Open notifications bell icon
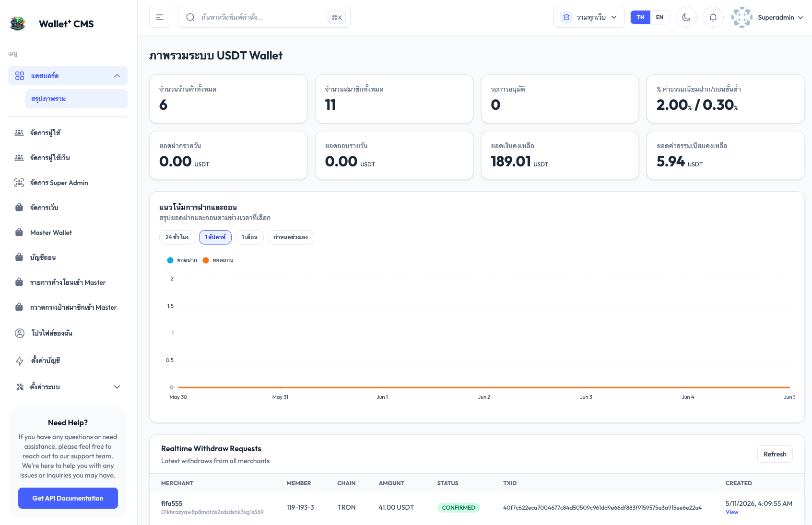The height and width of the screenshot is (525, 812). coord(713,17)
